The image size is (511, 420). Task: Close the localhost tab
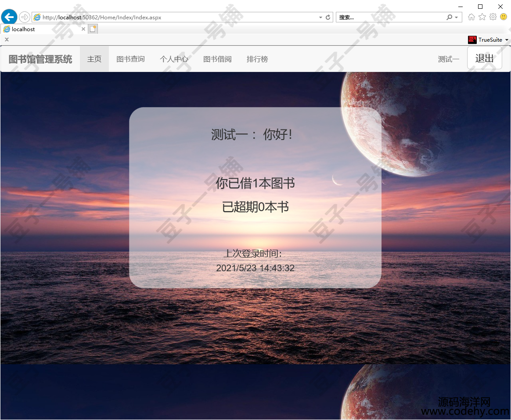pyautogui.click(x=83, y=29)
